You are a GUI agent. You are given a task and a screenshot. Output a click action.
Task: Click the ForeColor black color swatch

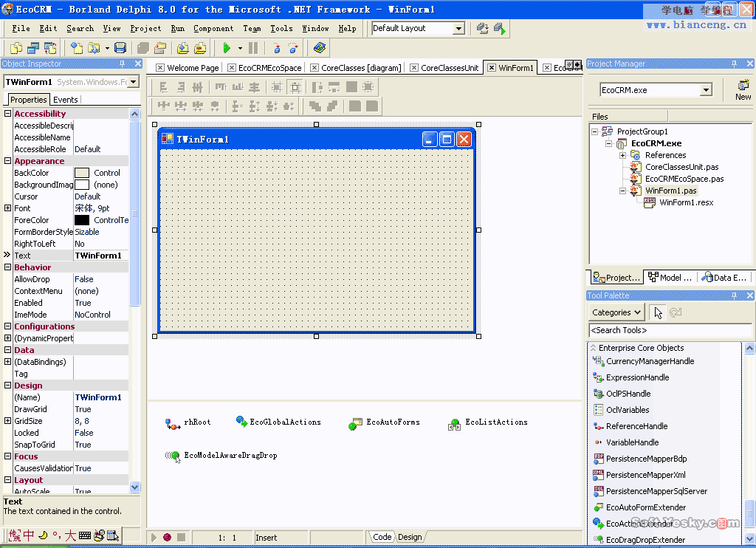pyautogui.click(x=82, y=220)
